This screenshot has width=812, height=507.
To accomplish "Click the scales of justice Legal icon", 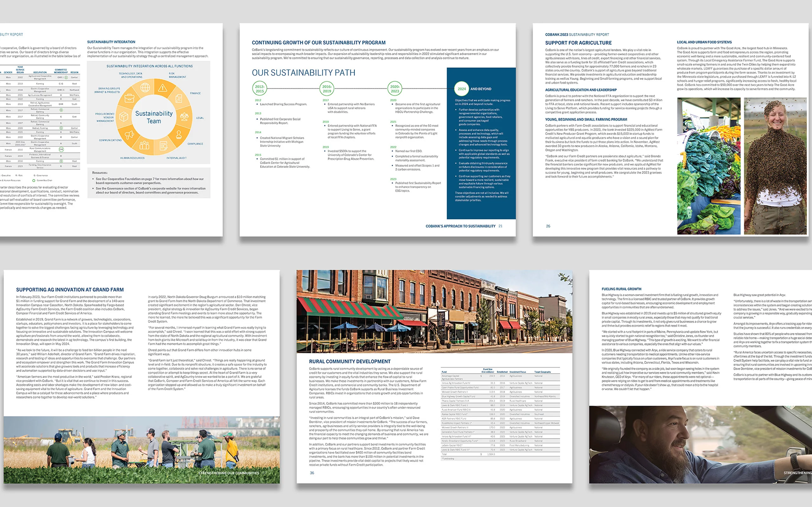I will click(184, 117).
